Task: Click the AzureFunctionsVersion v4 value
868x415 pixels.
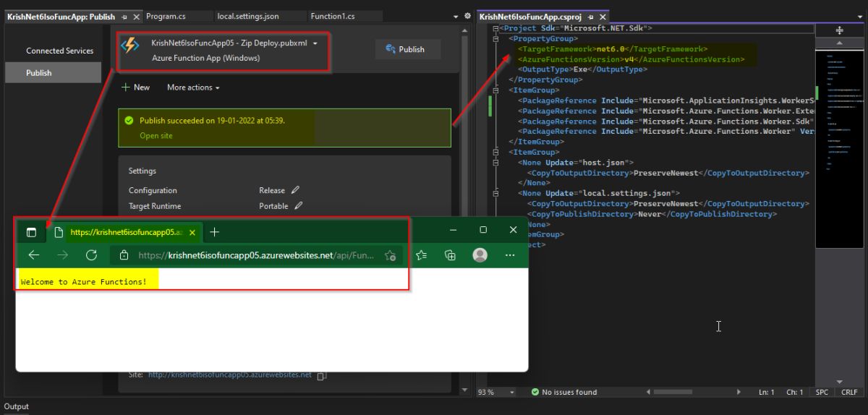Action: point(629,59)
